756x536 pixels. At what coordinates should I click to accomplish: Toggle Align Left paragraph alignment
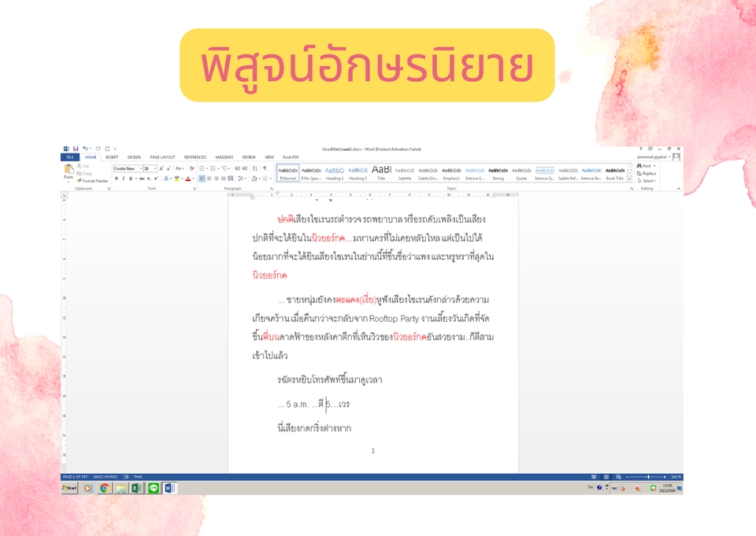[x=202, y=179]
